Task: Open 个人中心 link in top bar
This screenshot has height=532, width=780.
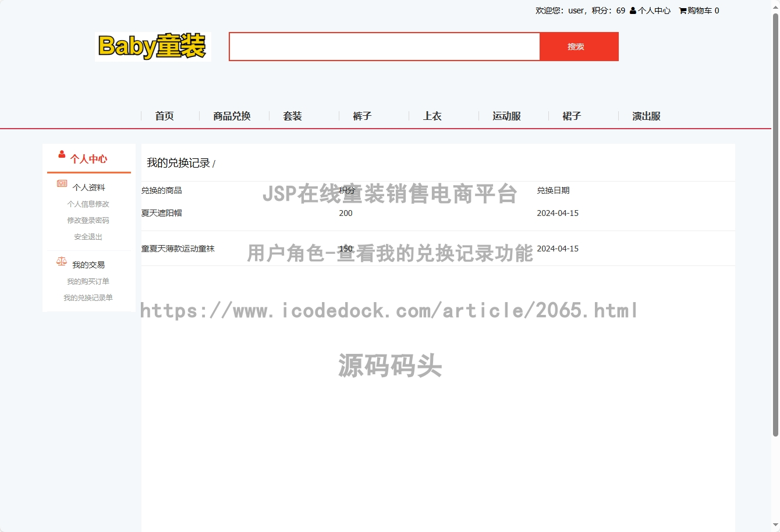Action: click(x=654, y=10)
